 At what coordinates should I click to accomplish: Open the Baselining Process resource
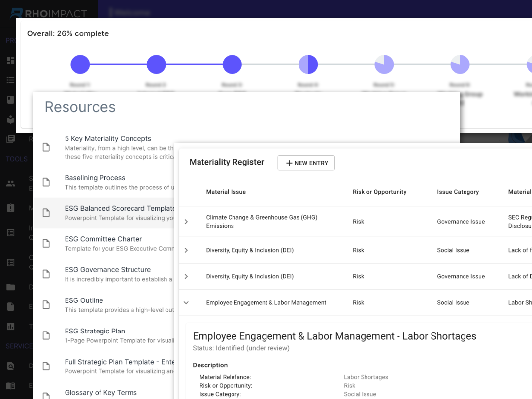[x=95, y=178]
